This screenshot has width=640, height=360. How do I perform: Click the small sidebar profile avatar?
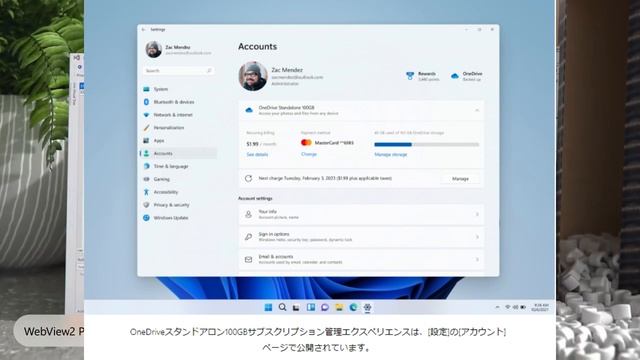pyautogui.click(x=153, y=49)
